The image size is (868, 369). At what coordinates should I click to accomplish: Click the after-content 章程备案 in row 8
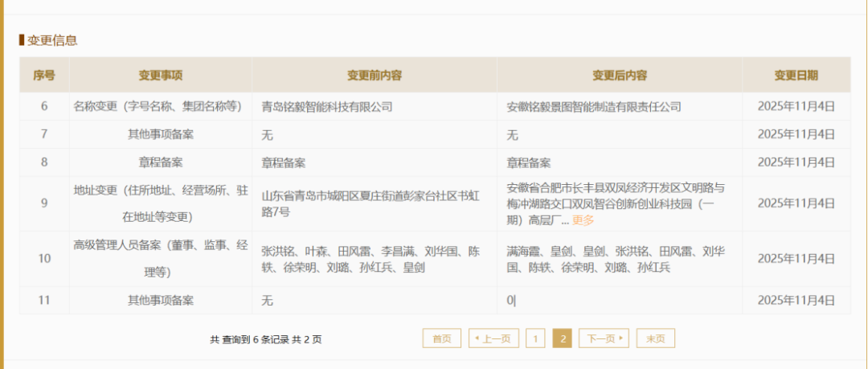coord(529,162)
